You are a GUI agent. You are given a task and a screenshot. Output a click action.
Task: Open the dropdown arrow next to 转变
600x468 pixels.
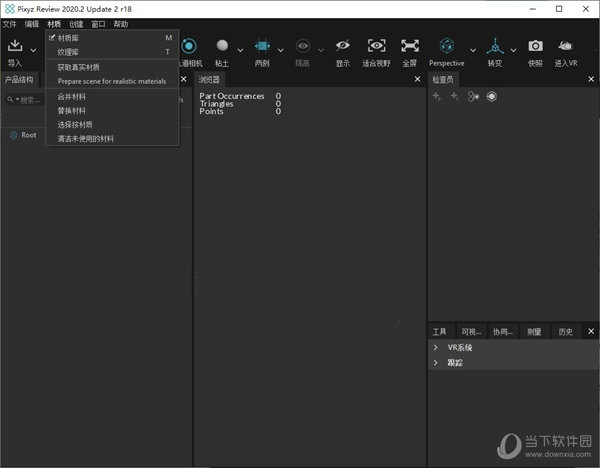point(513,50)
